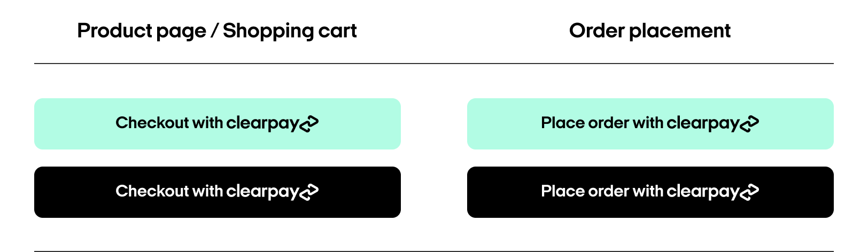Click clearpay wordmark in black Place order button
This screenshot has width=868, height=252.
pos(702,192)
